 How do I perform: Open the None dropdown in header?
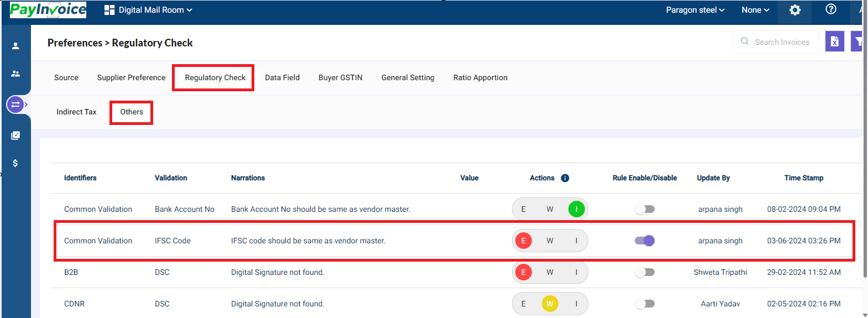755,10
